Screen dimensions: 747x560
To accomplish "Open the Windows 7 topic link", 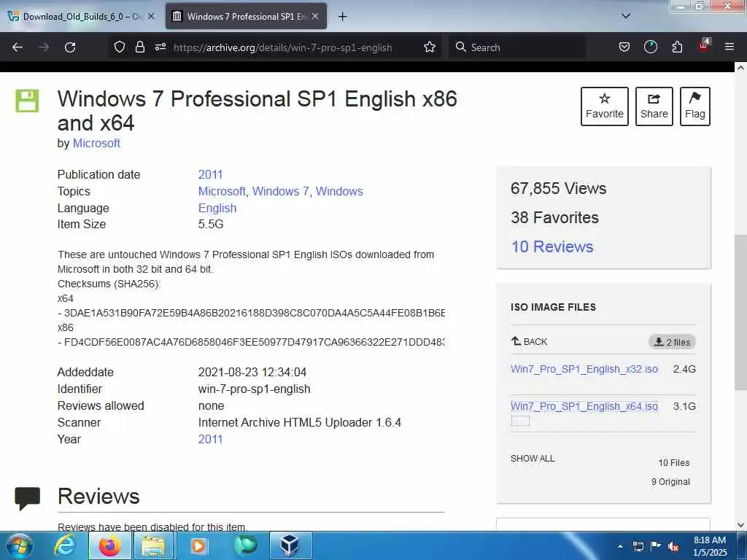I will (x=281, y=192).
